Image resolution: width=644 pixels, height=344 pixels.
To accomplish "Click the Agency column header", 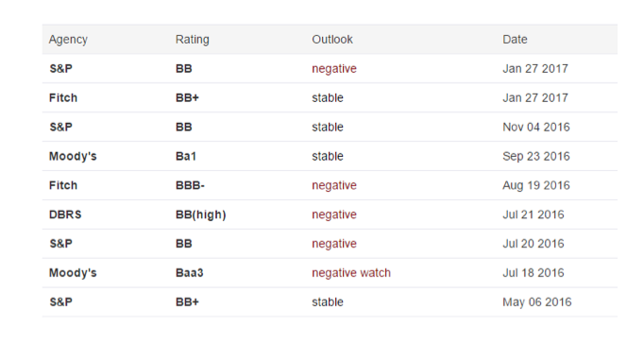I will pyautogui.click(x=68, y=40).
